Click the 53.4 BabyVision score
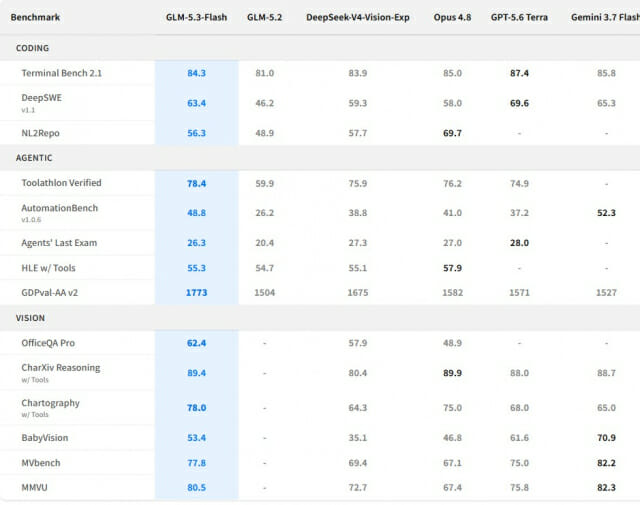This screenshot has height=505, width=640. pyautogui.click(x=196, y=438)
